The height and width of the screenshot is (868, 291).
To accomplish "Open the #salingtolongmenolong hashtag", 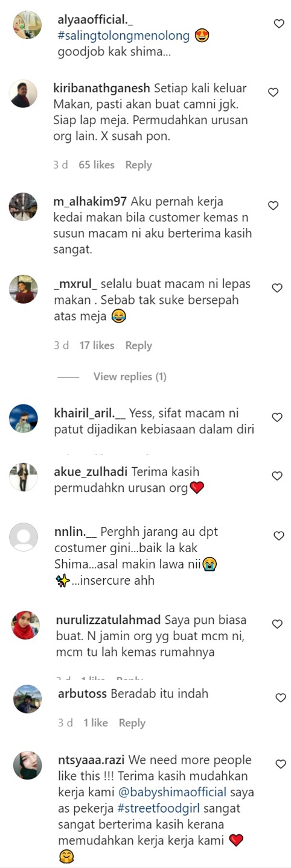I will pos(124,36).
